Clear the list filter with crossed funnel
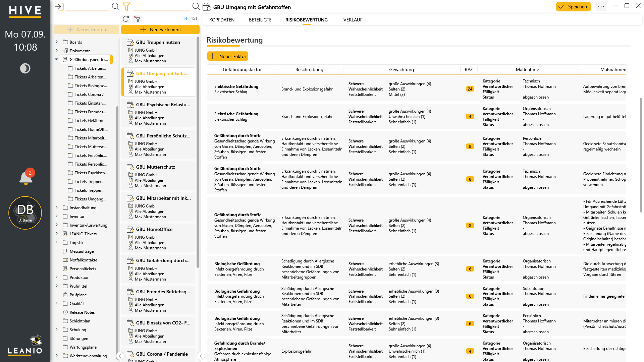644x362 pixels. [x=137, y=19]
